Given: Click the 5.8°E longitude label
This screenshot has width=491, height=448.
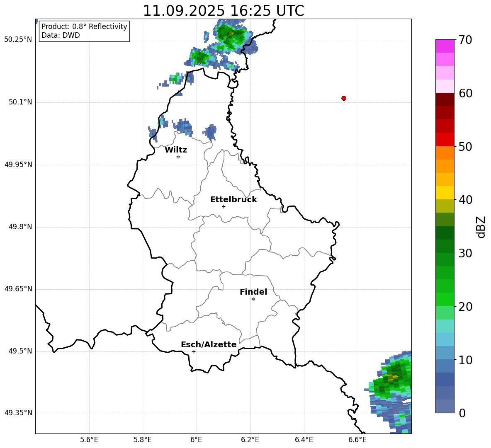Looking at the screenshot, I should point(143,440).
